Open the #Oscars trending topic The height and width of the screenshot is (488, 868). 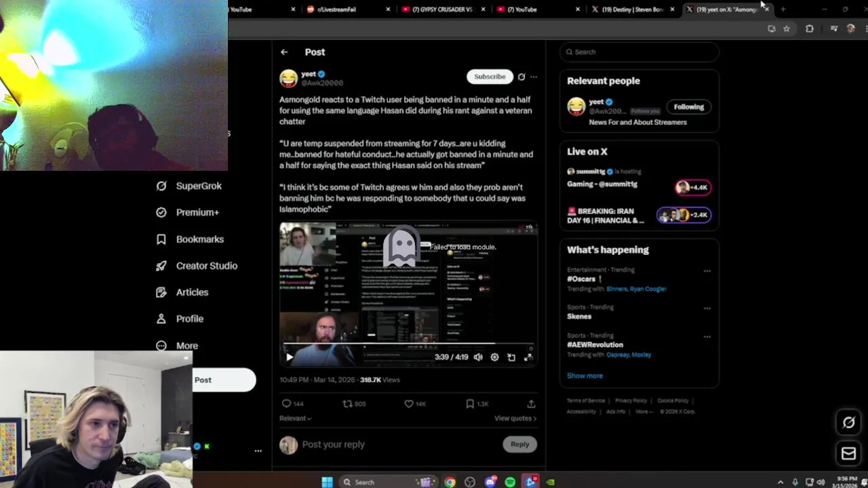click(x=581, y=279)
